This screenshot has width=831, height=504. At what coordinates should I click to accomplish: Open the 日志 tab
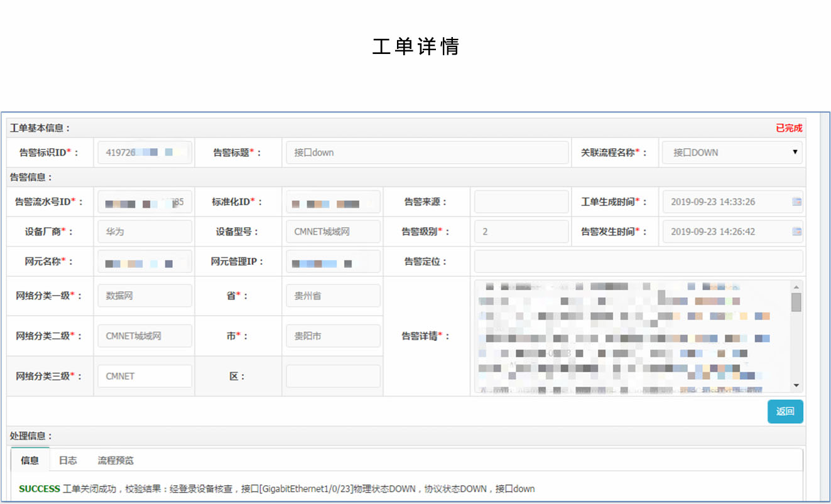point(68,460)
